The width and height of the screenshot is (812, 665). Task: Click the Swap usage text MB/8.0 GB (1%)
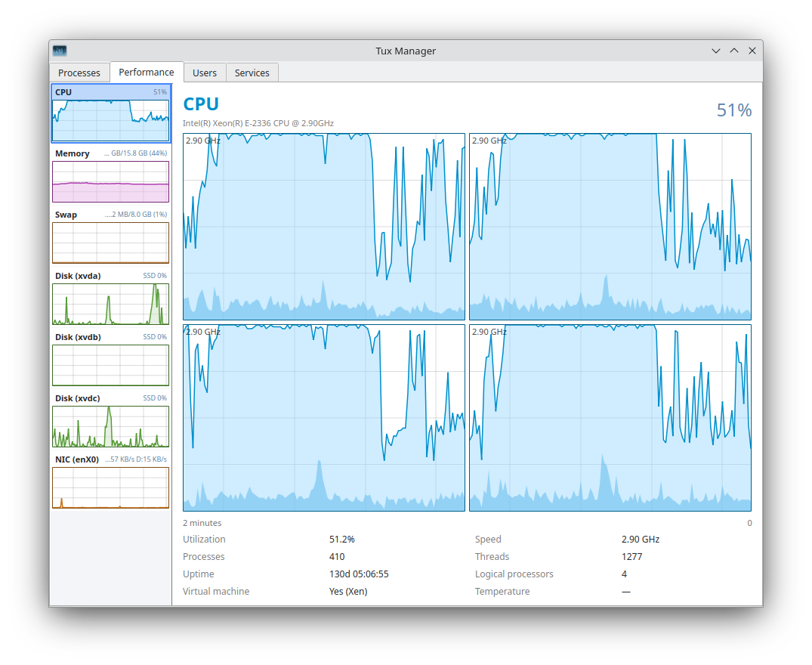tap(136, 215)
